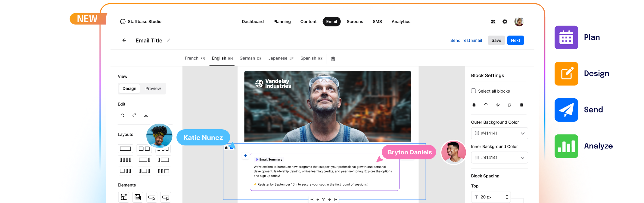Switch to German DE tab
The width and height of the screenshot is (644, 203).
250,58
